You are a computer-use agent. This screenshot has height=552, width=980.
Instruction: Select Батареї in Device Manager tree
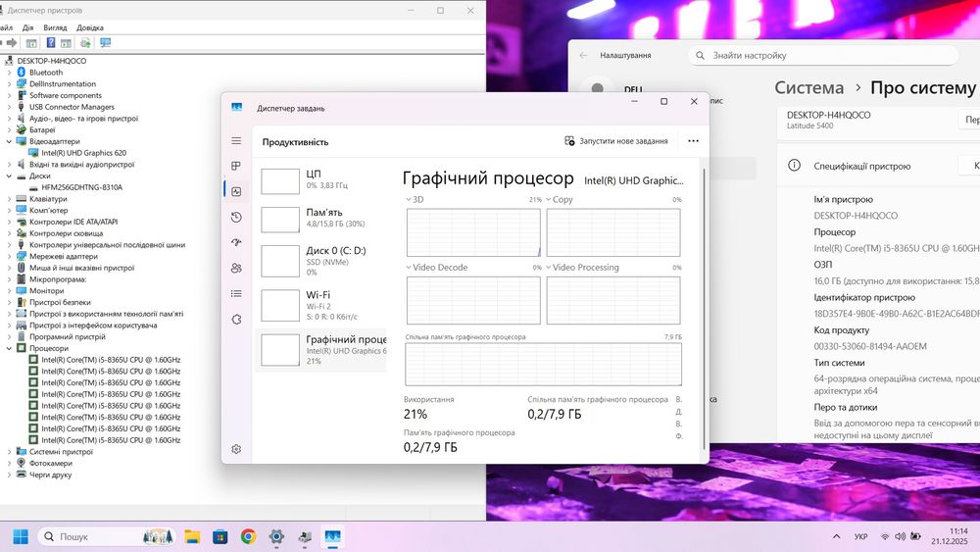[42, 130]
